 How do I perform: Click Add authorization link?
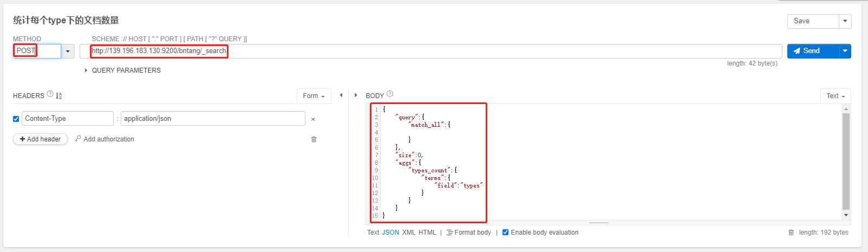pos(105,139)
